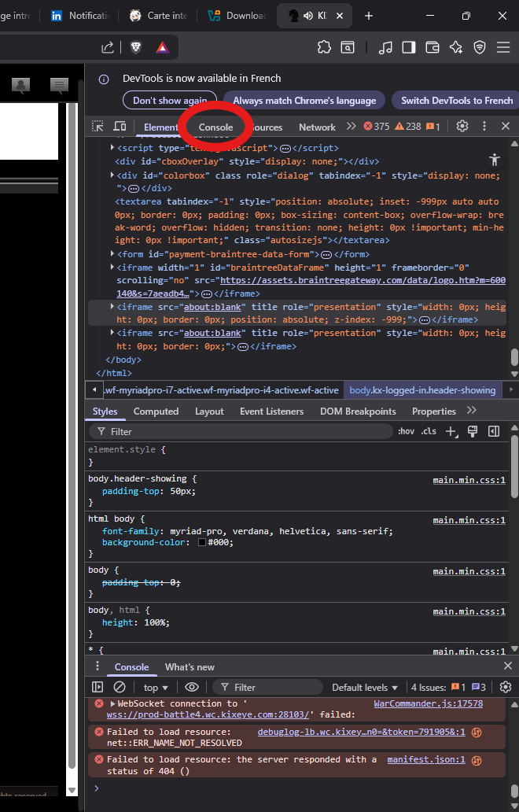Select the inspect element picker tool
Image resolution: width=519 pixels, height=812 pixels.
click(x=98, y=126)
